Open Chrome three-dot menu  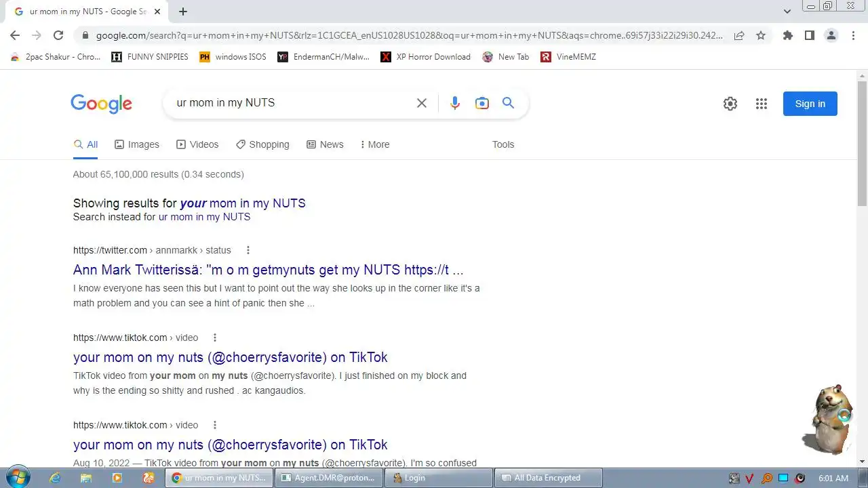tap(853, 35)
